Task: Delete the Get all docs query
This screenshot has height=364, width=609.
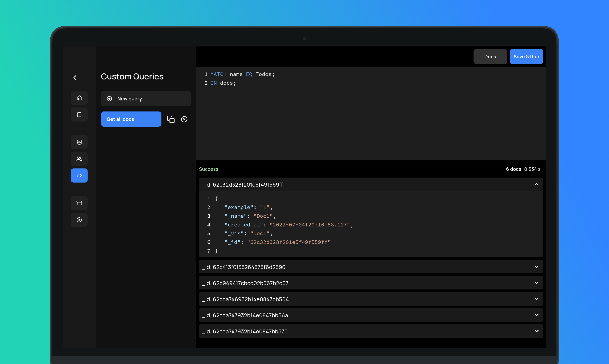Action: pos(184,119)
